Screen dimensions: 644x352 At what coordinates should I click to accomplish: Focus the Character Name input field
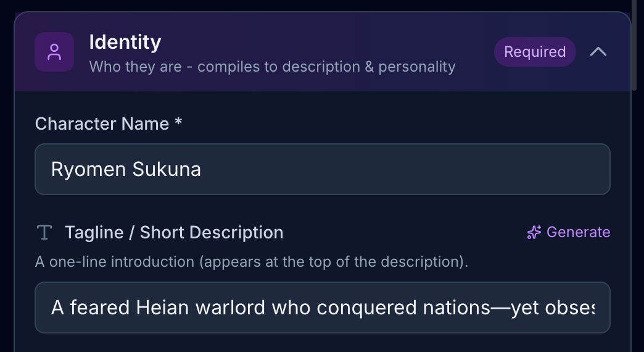(322, 169)
